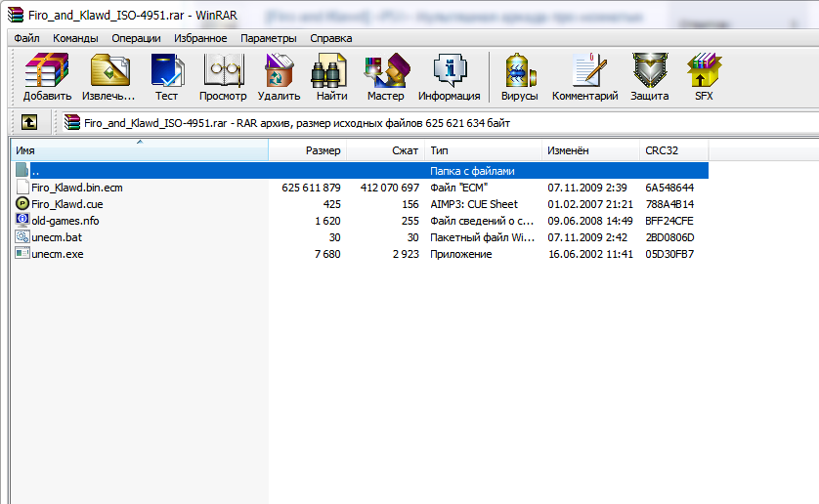Image resolution: width=819 pixels, height=504 pixels.
Task: Select file name unecm.bat
Action: [x=57, y=237]
